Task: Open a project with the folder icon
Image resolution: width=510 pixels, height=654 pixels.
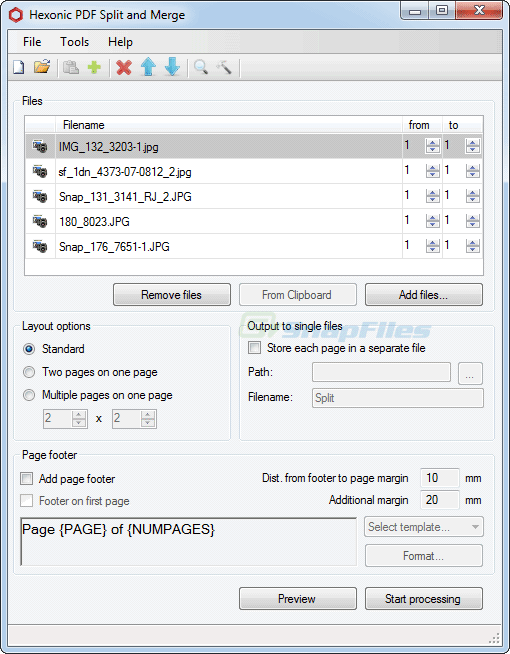Action: [42, 67]
